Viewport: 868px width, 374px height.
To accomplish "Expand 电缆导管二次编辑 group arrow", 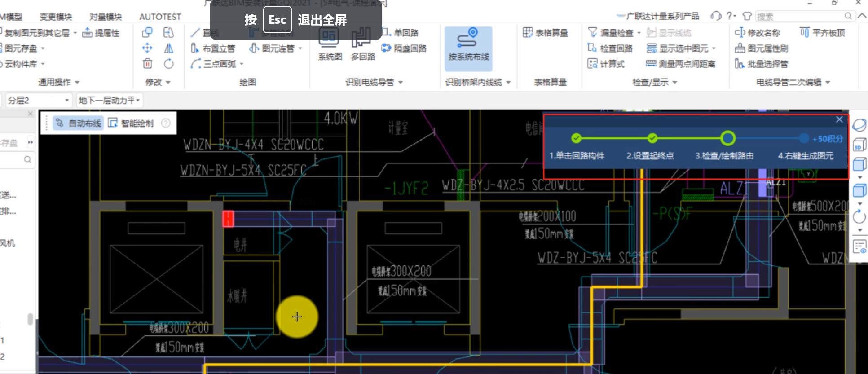I will [x=828, y=83].
